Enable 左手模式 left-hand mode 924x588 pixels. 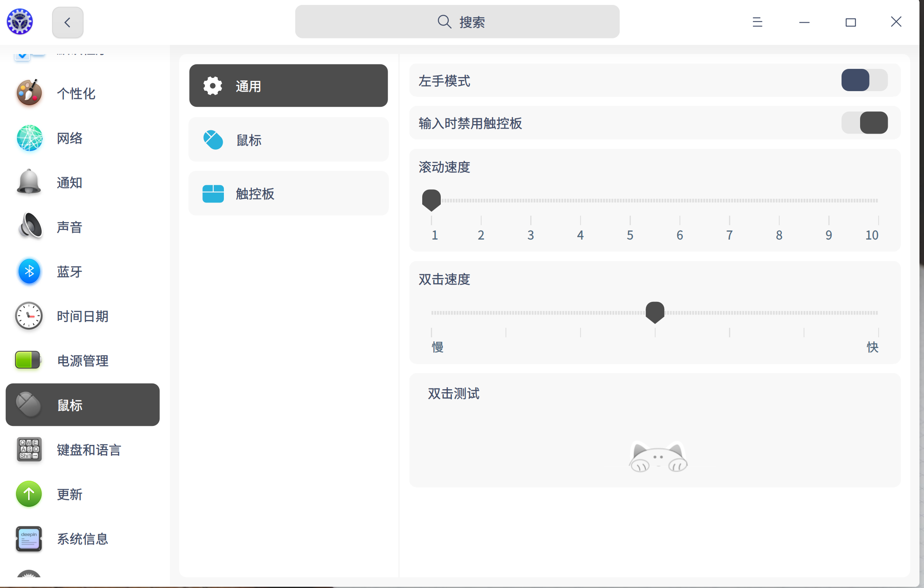coord(864,80)
